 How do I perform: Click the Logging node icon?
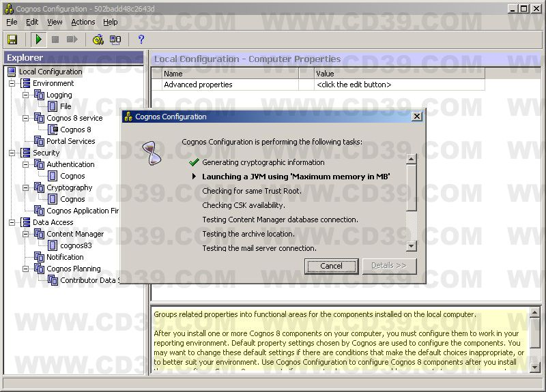tap(39, 95)
